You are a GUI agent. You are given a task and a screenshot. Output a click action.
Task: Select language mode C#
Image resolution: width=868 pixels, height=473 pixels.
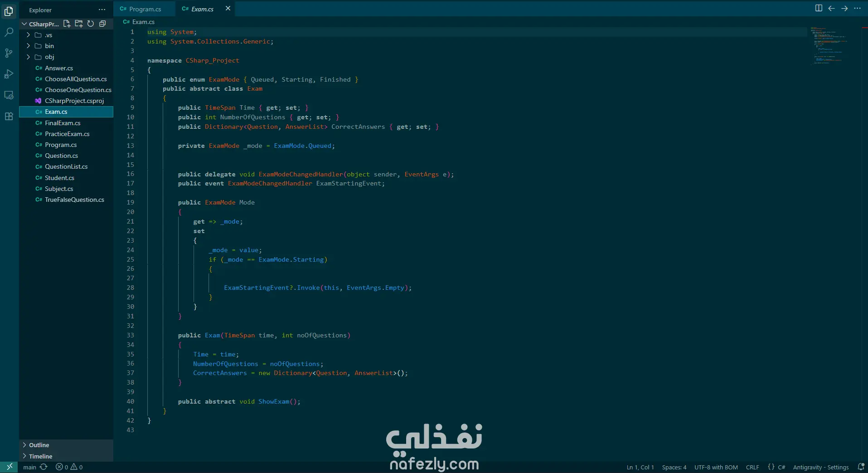coord(781,467)
